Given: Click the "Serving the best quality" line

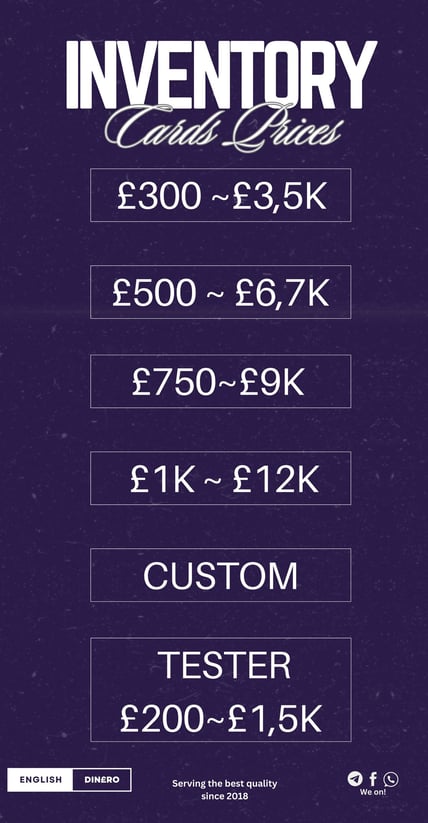Looking at the screenshot, I should click(x=224, y=784).
